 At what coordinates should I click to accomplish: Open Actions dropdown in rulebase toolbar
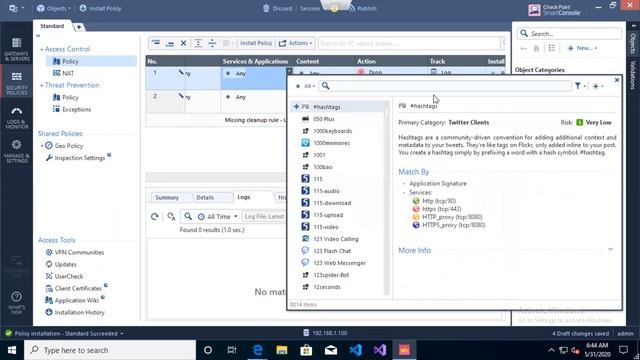[295, 43]
